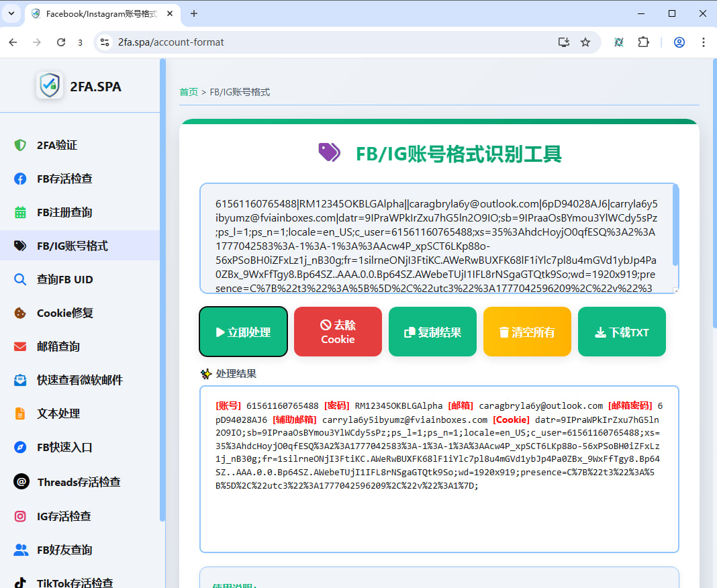The image size is (717, 588).
Task: Click the TikTok logo icon in sidebar
Action: pos(20,583)
